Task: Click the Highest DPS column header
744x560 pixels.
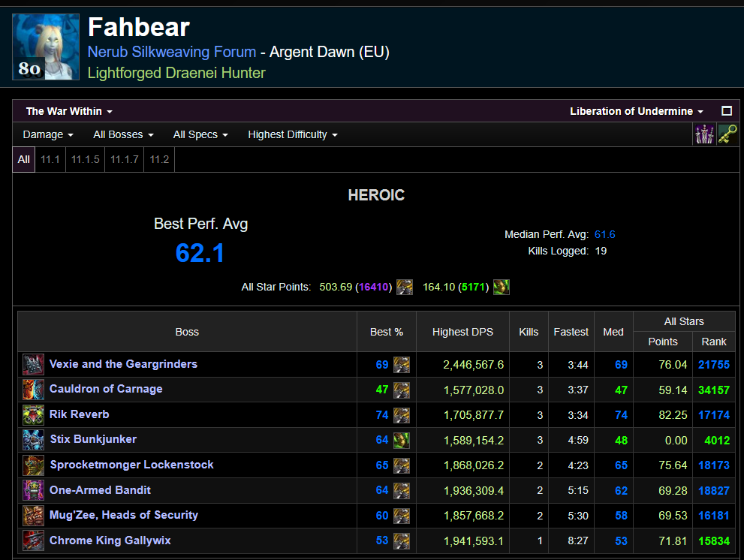Action: click(x=462, y=332)
